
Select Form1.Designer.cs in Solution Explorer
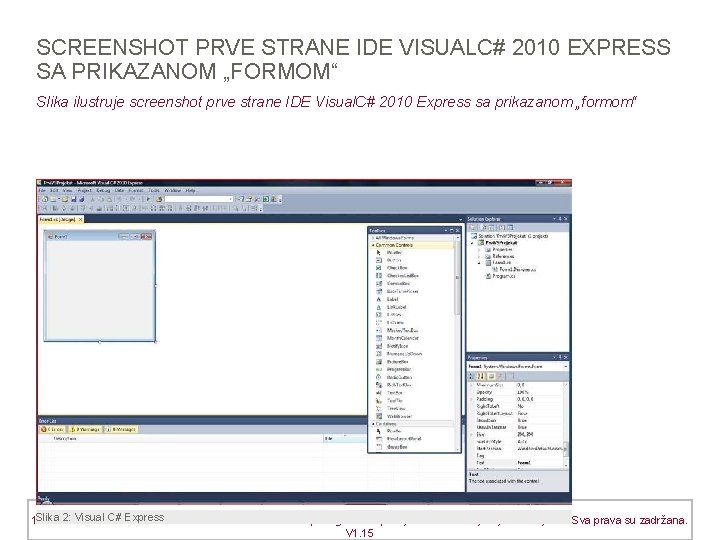514,270
